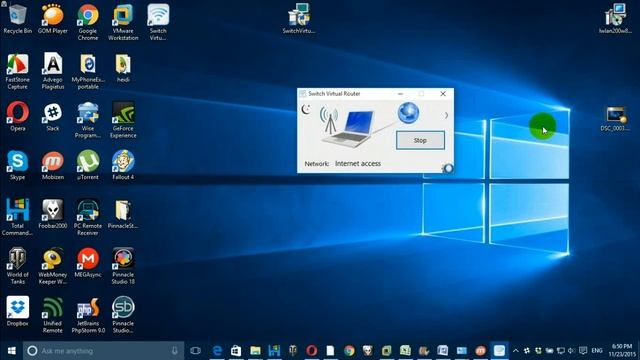Image resolution: width=640 pixels, height=360 pixels.
Task: Click the 'Internet access' network status text
Action: click(358, 164)
